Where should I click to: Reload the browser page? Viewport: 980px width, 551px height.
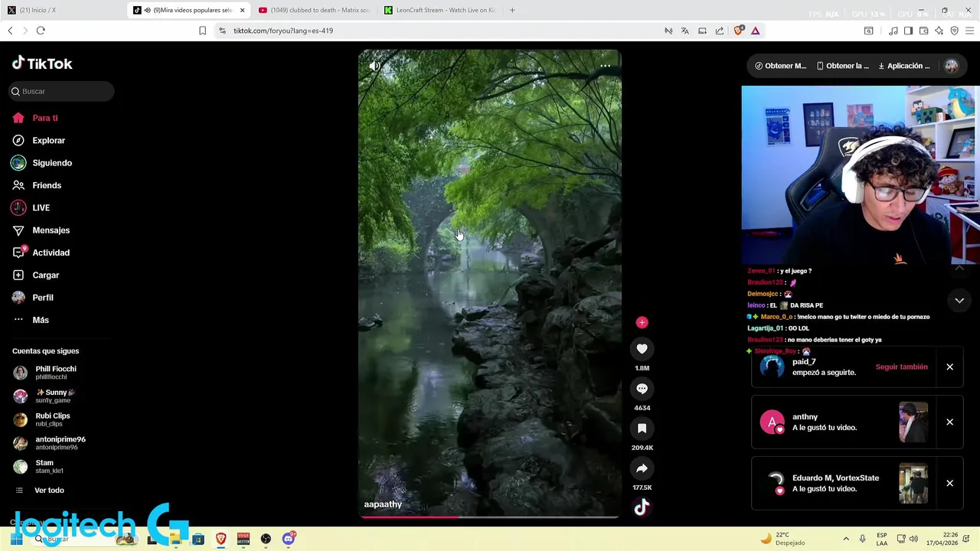tap(41, 31)
